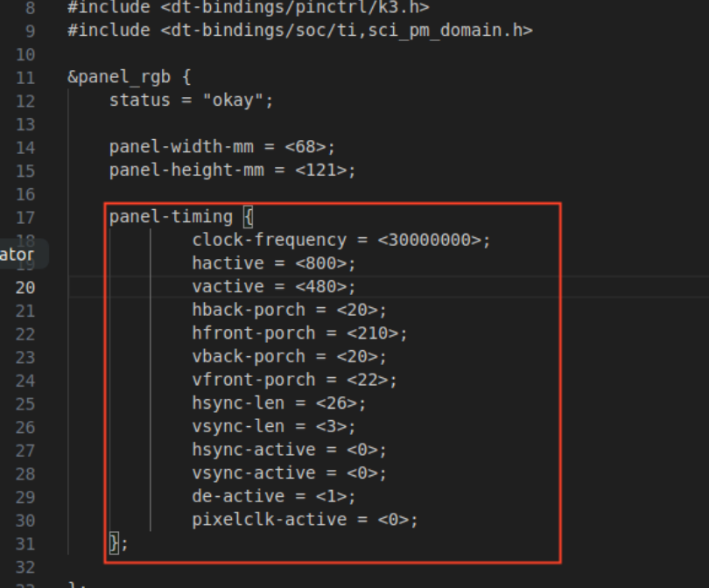Click the "okay" status string
Viewport: 709px width, 588px height.
[233, 101]
